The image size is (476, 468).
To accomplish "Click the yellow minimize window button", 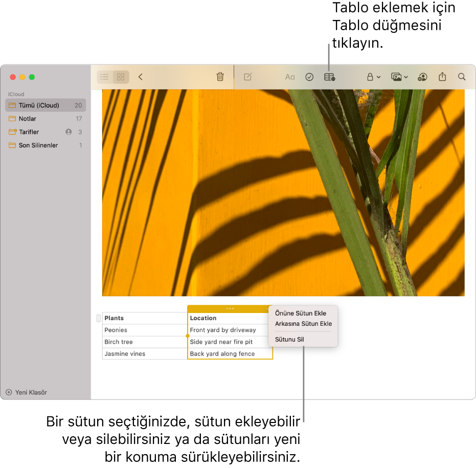I will (22, 77).
